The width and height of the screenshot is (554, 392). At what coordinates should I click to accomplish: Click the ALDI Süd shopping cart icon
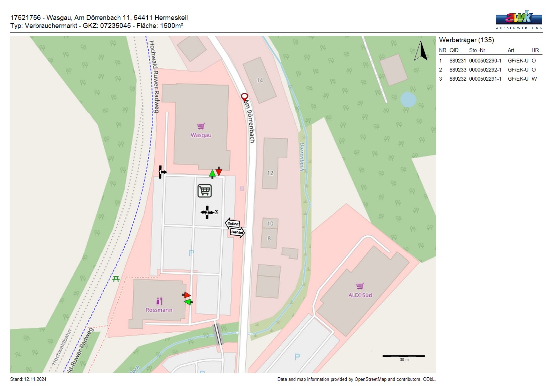point(360,286)
